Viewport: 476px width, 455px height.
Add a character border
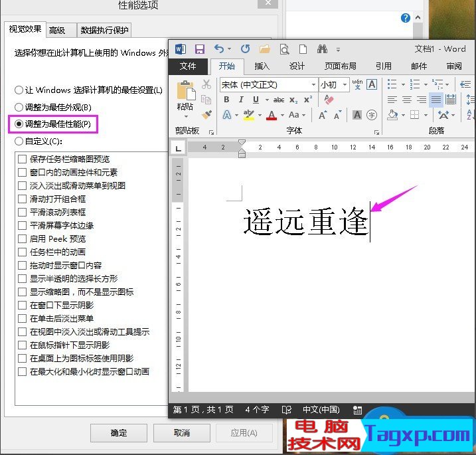coord(372,84)
